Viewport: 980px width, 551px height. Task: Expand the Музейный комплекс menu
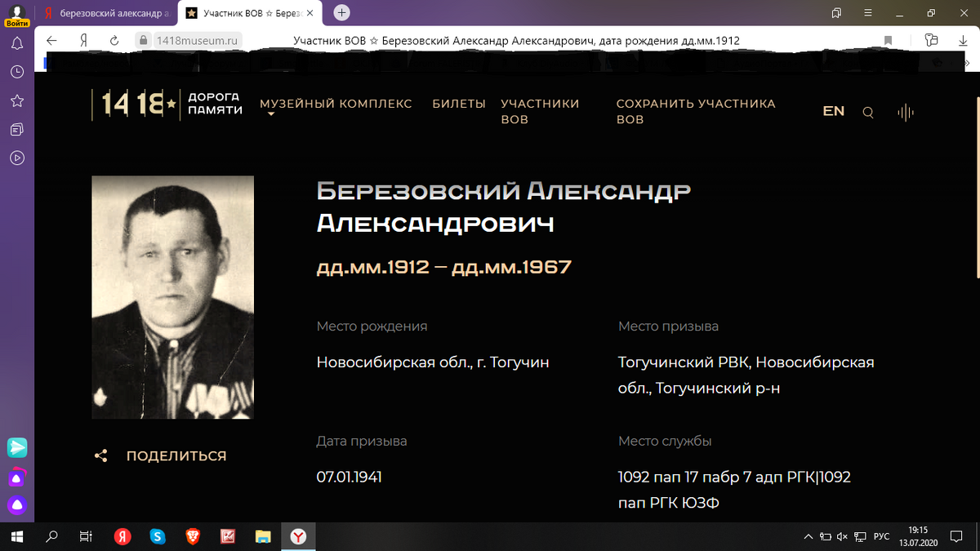click(x=336, y=104)
